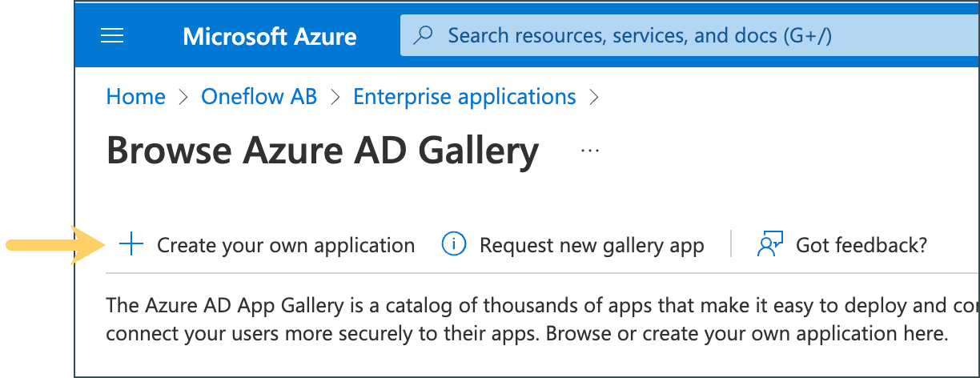Go to the Home breadcrumb
Viewport: 980px width, 378px height.
coord(136,97)
